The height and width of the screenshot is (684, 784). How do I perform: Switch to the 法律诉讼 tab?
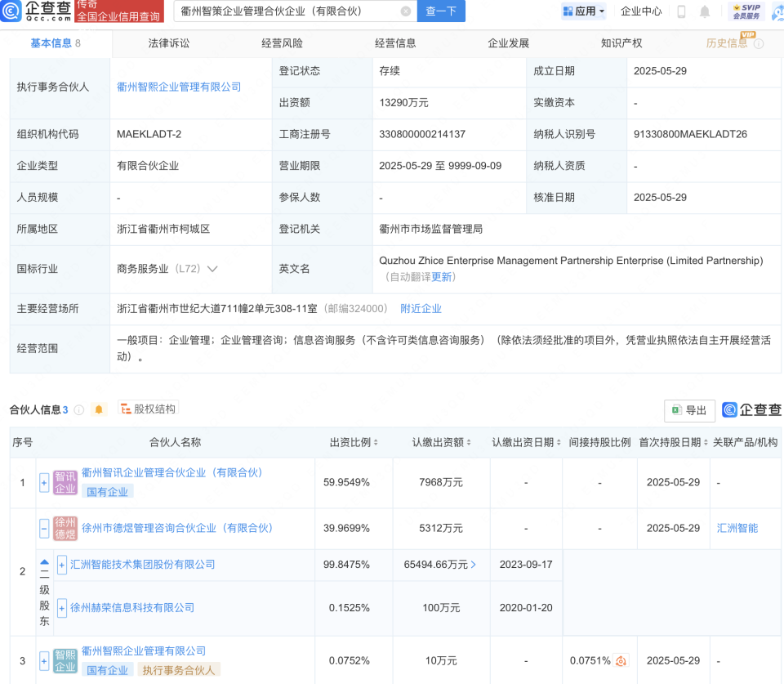[169, 43]
